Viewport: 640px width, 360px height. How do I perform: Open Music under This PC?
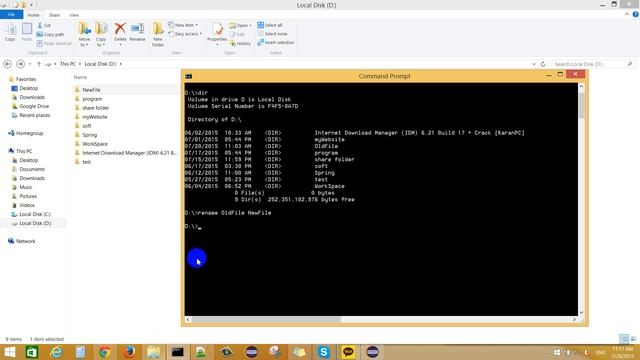[x=26, y=187]
